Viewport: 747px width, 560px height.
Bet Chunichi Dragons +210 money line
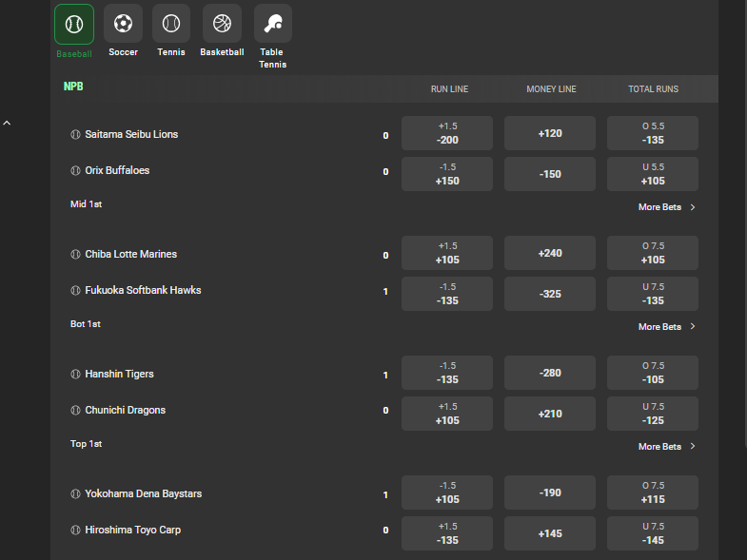tap(550, 414)
